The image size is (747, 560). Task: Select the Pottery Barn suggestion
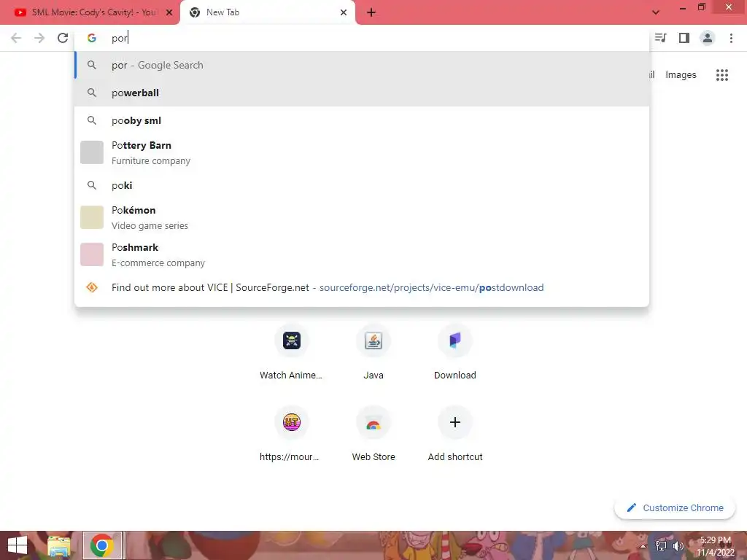(x=362, y=153)
